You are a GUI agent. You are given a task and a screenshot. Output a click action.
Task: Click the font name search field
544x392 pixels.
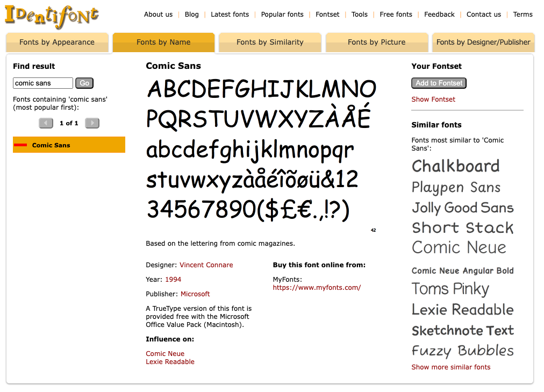43,83
